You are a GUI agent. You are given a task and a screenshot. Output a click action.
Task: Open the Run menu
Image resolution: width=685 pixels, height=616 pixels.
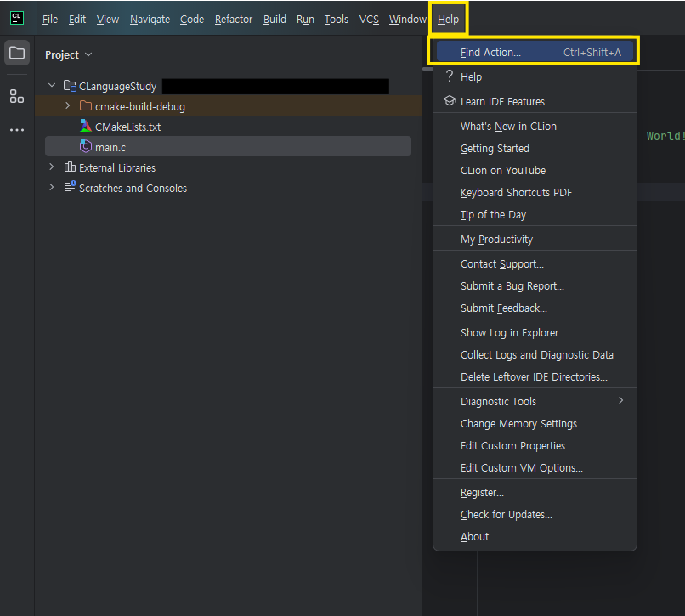(305, 20)
